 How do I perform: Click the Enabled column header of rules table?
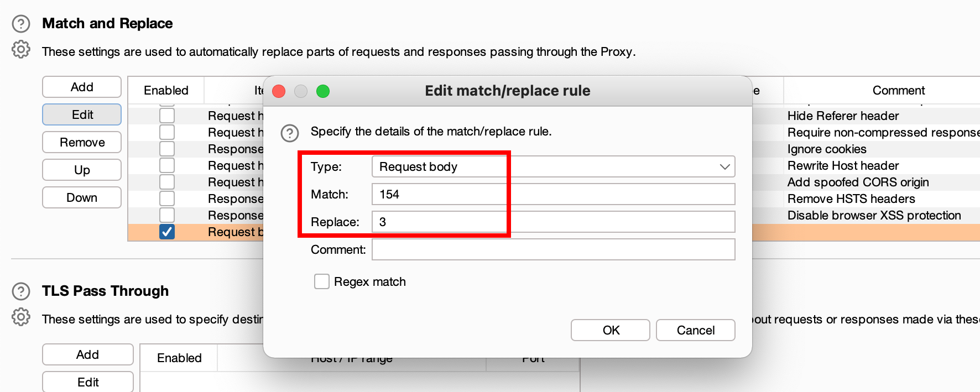(x=166, y=90)
